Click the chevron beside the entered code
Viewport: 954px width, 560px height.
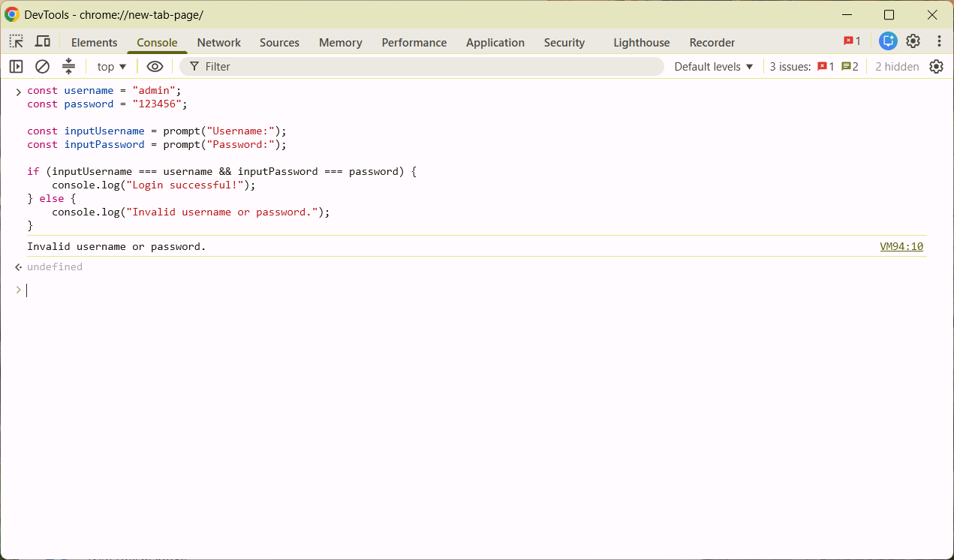[18, 92]
